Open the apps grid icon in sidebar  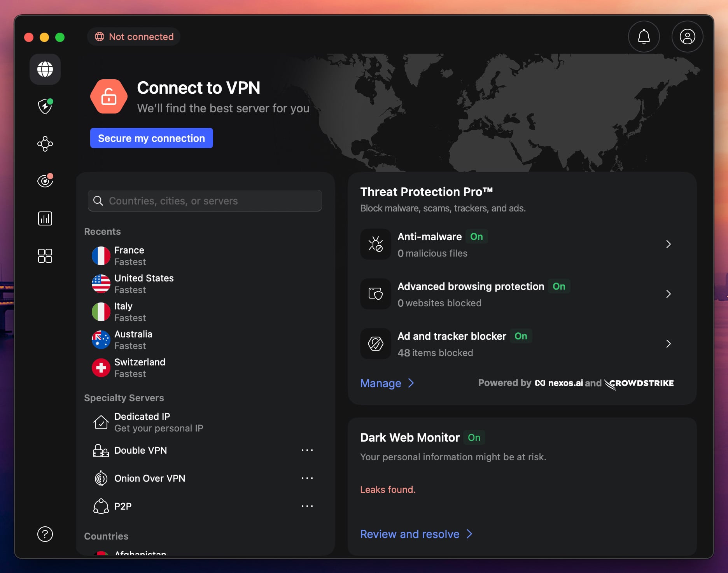tap(45, 255)
